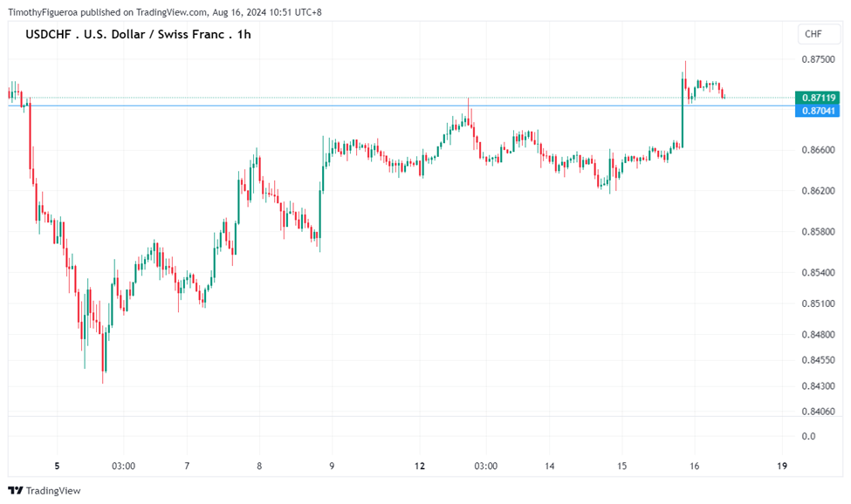Image resolution: width=851 pixels, height=504 pixels.
Task: Click date 16 on the time axis
Action: tap(695, 466)
